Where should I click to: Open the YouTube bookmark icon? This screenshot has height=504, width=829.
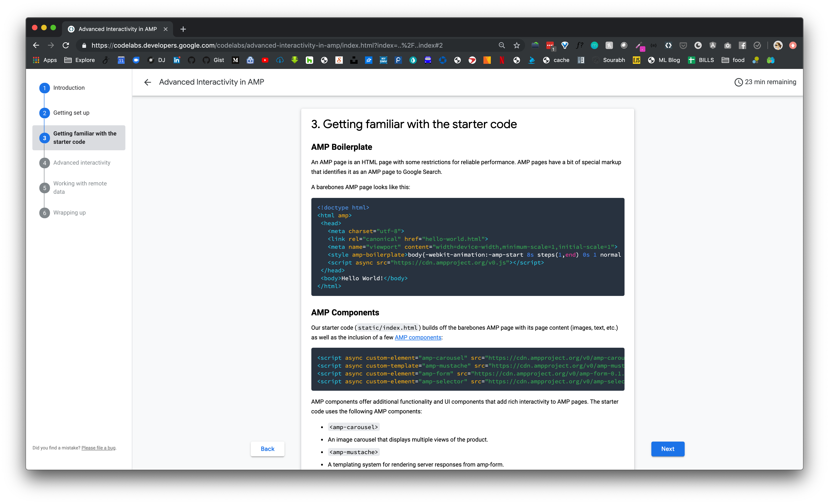[x=265, y=60]
